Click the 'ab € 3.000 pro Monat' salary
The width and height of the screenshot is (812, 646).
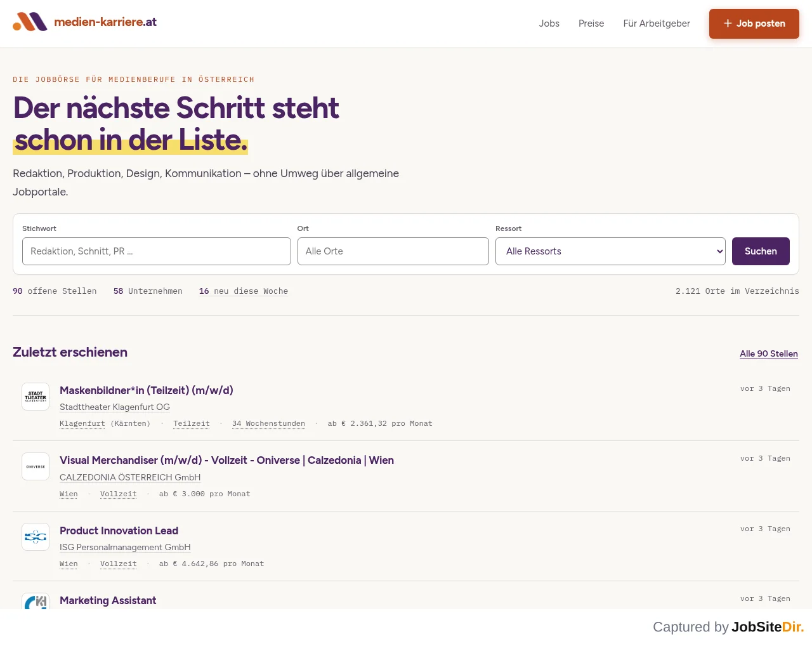(205, 494)
